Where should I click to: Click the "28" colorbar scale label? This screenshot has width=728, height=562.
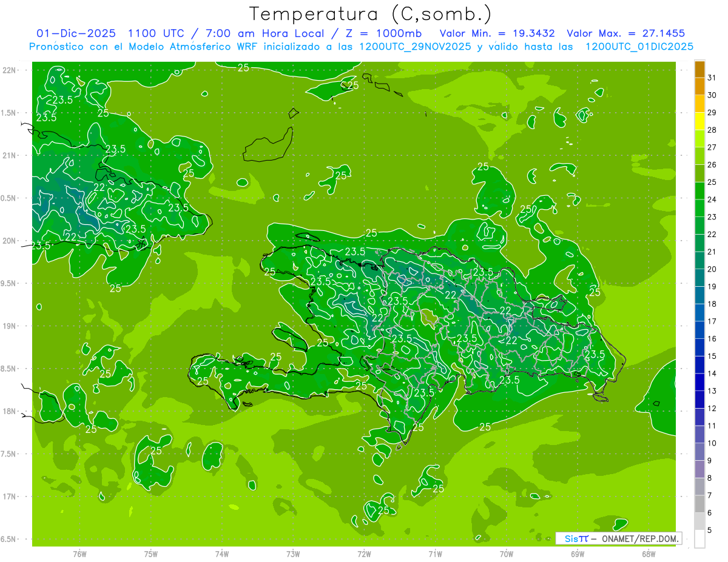pyautogui.click(x=712, y=130)
